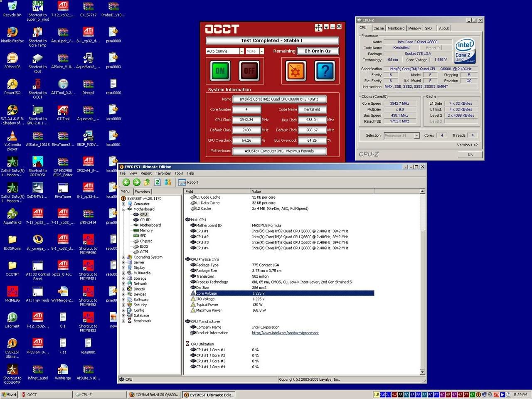The height and width of the screenshot is (399, 532).
Task: Expand the Storage tree node
Action: pos(123,278)
